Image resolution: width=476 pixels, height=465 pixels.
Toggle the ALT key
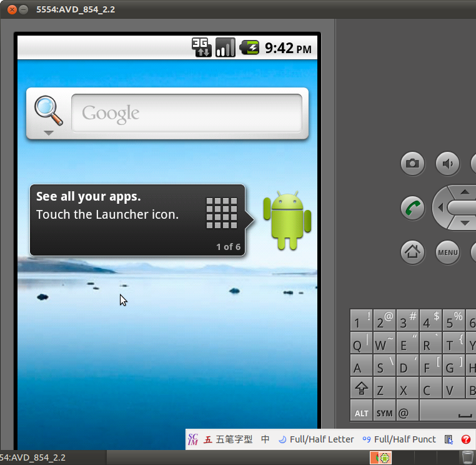pos(361,410)
